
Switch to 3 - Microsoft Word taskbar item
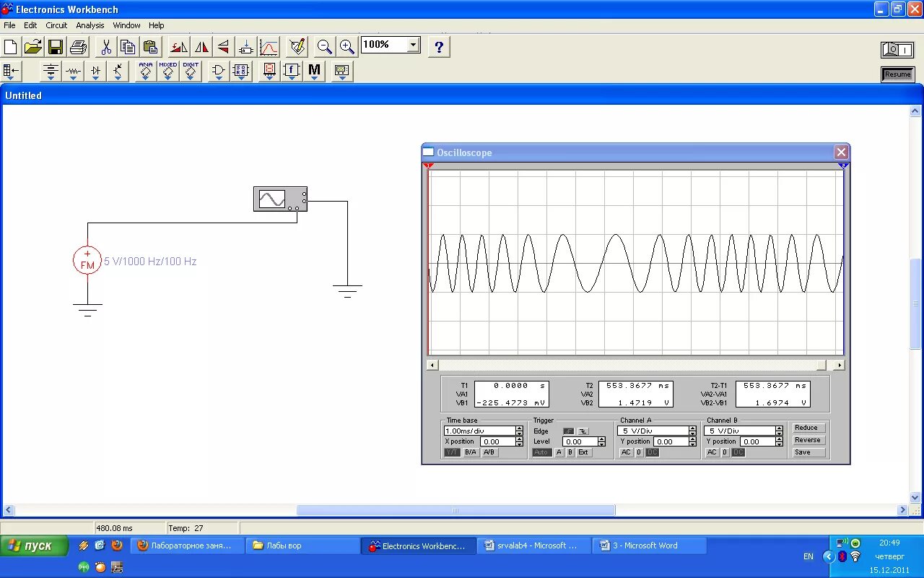pos(648,545)
